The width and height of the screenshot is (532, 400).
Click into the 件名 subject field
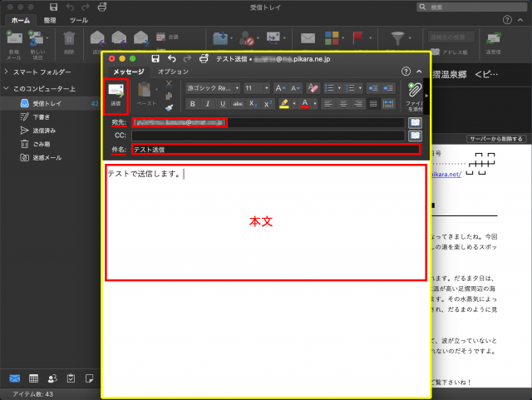point(274,150)
